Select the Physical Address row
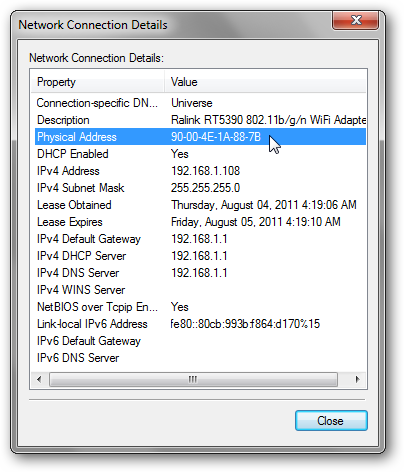The image size is (404, 472). 200,137
